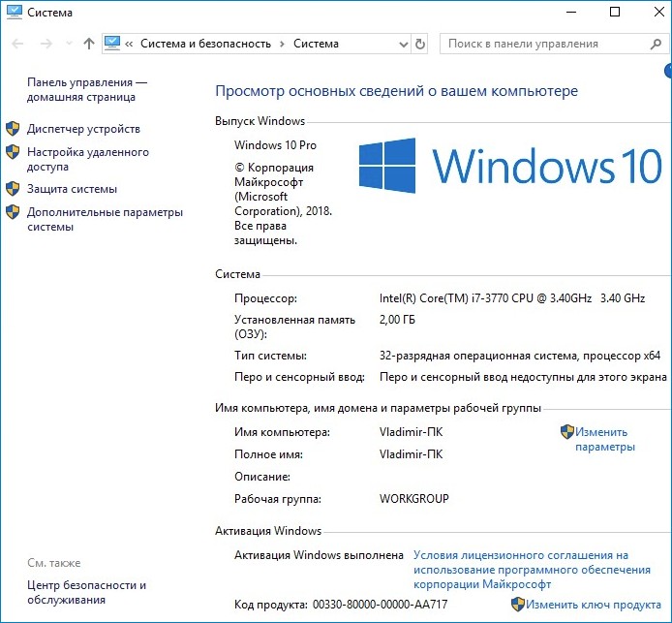Click the installed memory value '2,00 ГБ'
This screenshot has width=672, height=623.
(397, 320)
